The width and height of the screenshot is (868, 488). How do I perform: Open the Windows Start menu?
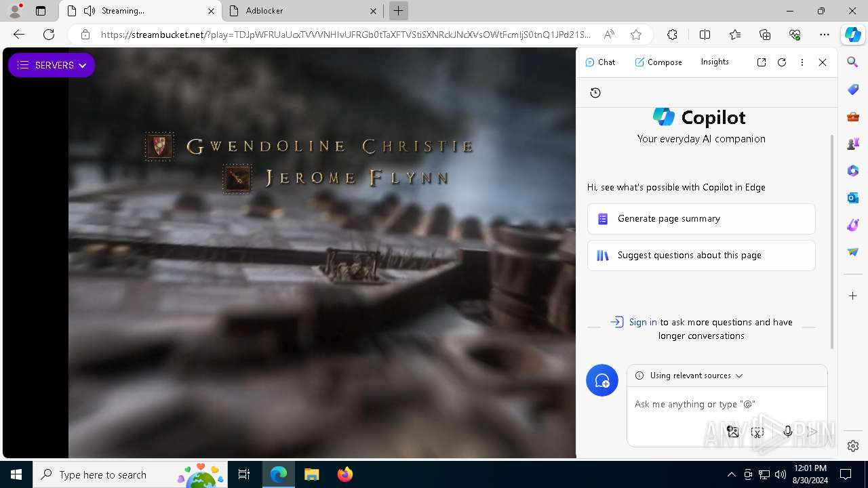click(16, 474)
